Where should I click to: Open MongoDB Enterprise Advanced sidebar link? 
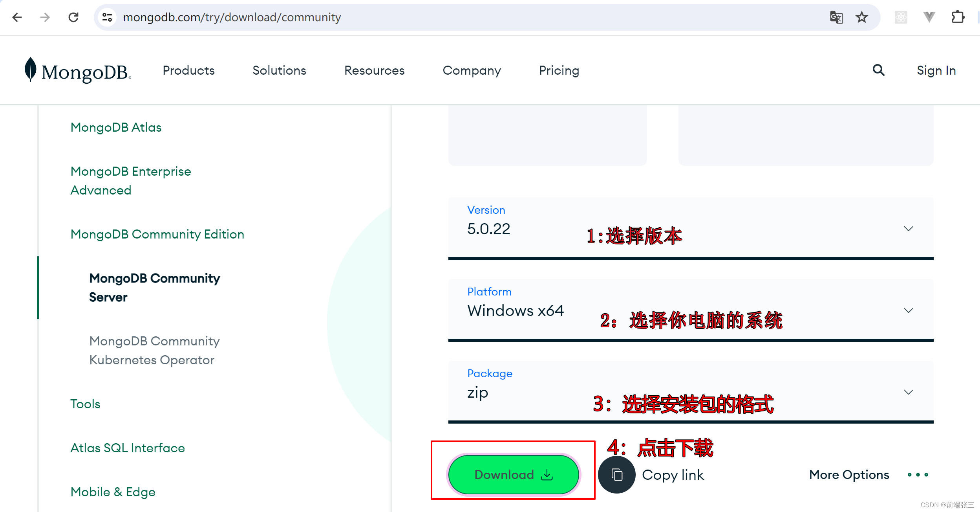pyautogui.click(x=131, y=181)
